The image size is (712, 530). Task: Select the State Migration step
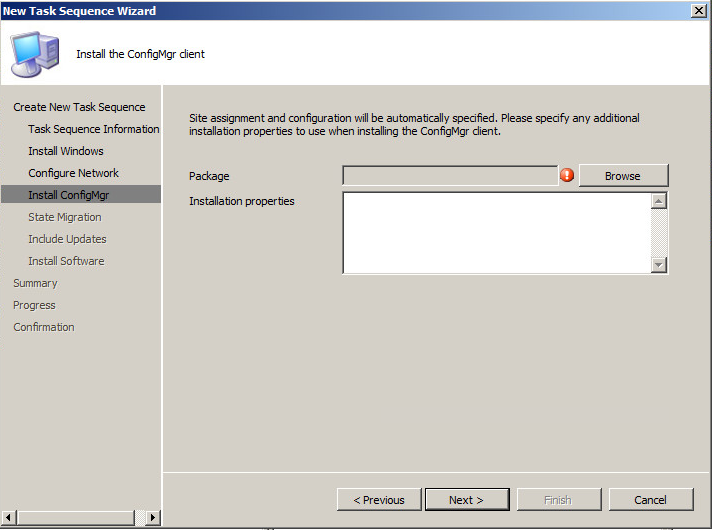tap(65, 217)
